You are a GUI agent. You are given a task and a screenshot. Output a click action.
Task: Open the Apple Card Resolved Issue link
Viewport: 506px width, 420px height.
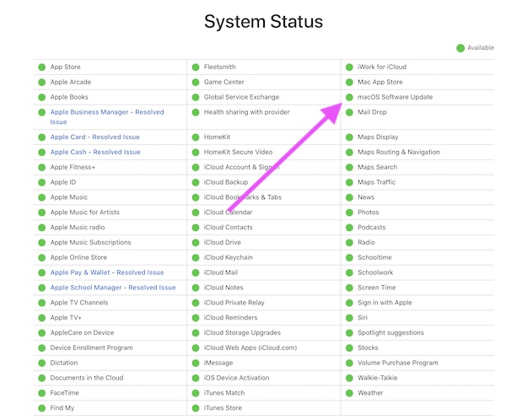tap(94, 137)
